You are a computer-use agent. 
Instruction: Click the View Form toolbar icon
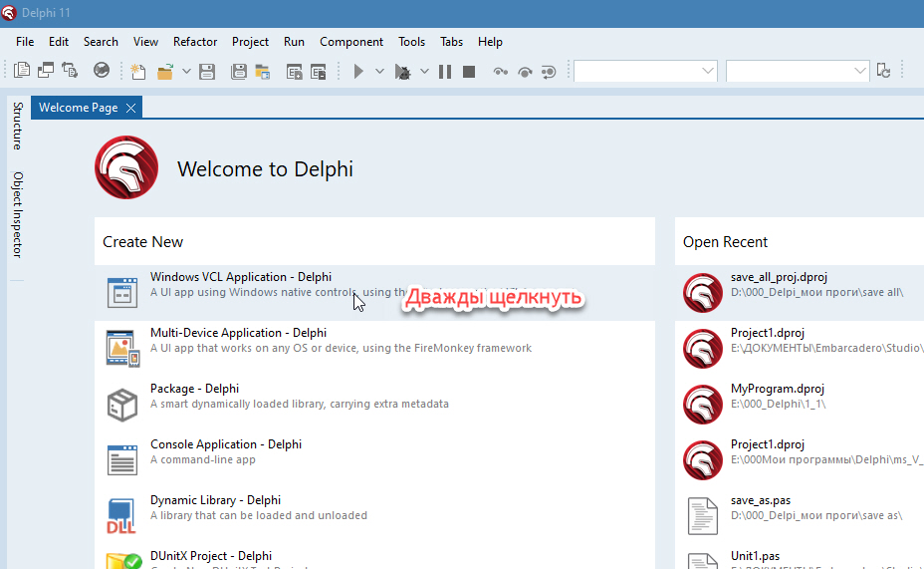[46, 71]
